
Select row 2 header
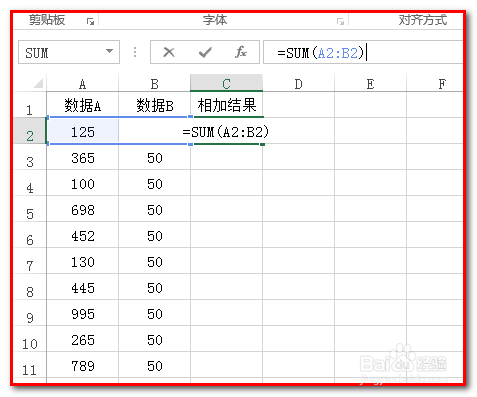pos(30,131)
